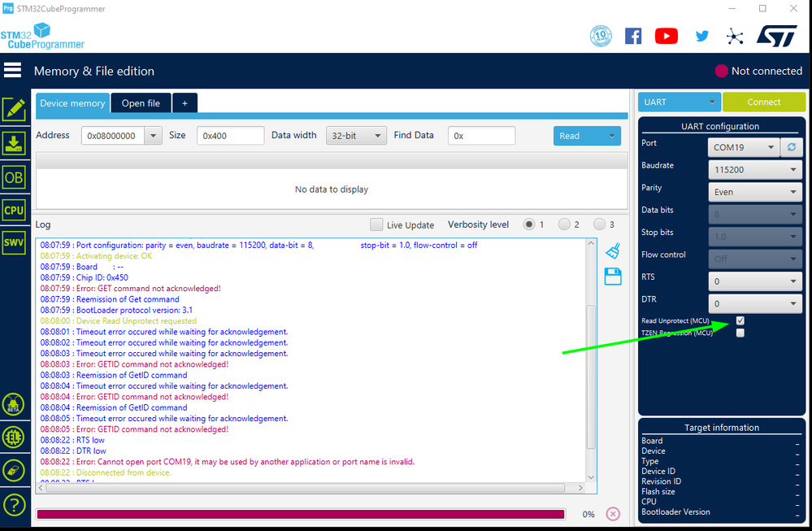
Task: Open the DTR value dropdown
Action: pyautogui.click(x=755, y=303)
